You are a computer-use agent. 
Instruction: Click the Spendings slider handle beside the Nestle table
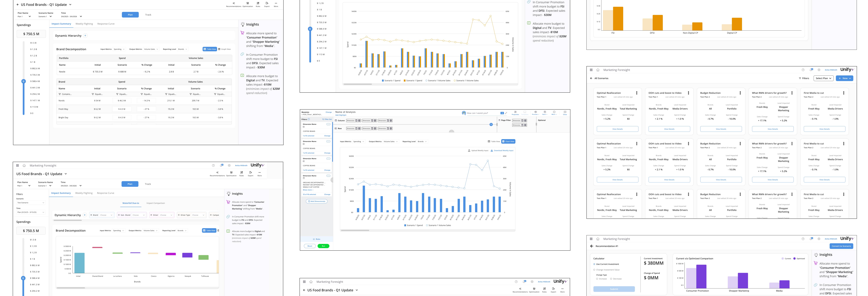[24, 81]
